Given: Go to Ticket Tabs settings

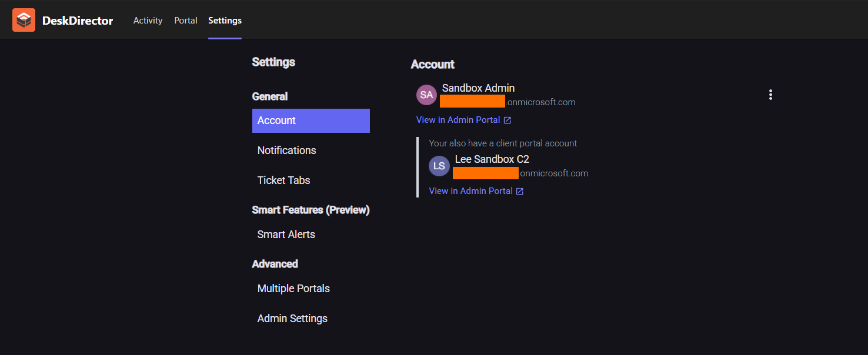Looking at the screenshot, I should (283, 180).
